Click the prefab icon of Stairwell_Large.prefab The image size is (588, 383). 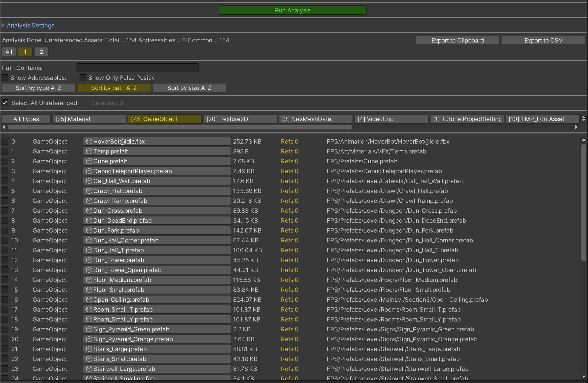click(x=89, y=369)
